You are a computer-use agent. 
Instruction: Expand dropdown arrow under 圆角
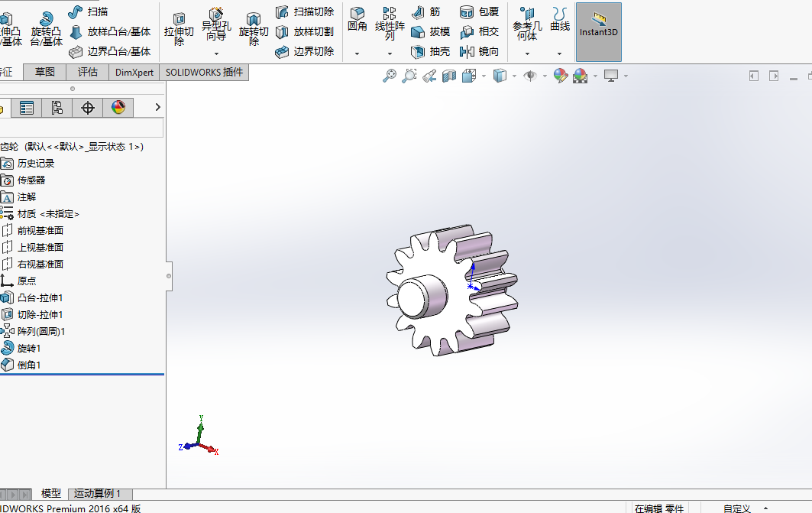click(357, 54)
